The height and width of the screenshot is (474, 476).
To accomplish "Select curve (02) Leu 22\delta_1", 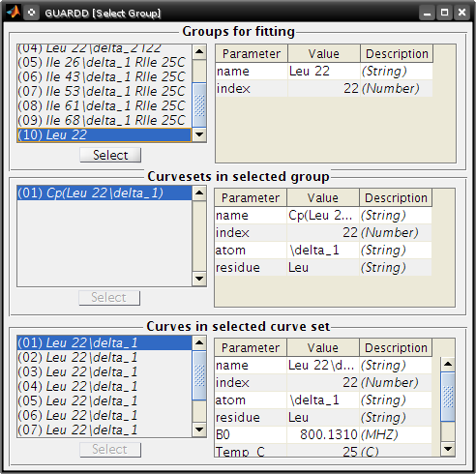I will click(104, 357).
